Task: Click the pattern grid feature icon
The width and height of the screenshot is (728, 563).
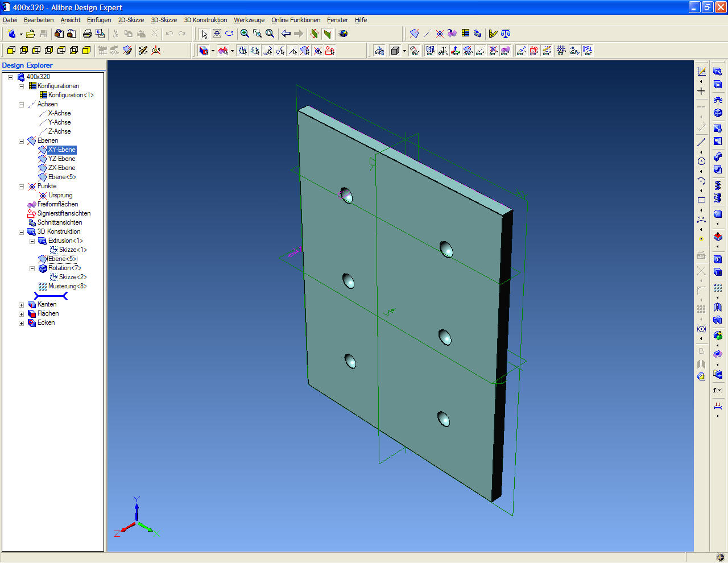Action: 718,288
